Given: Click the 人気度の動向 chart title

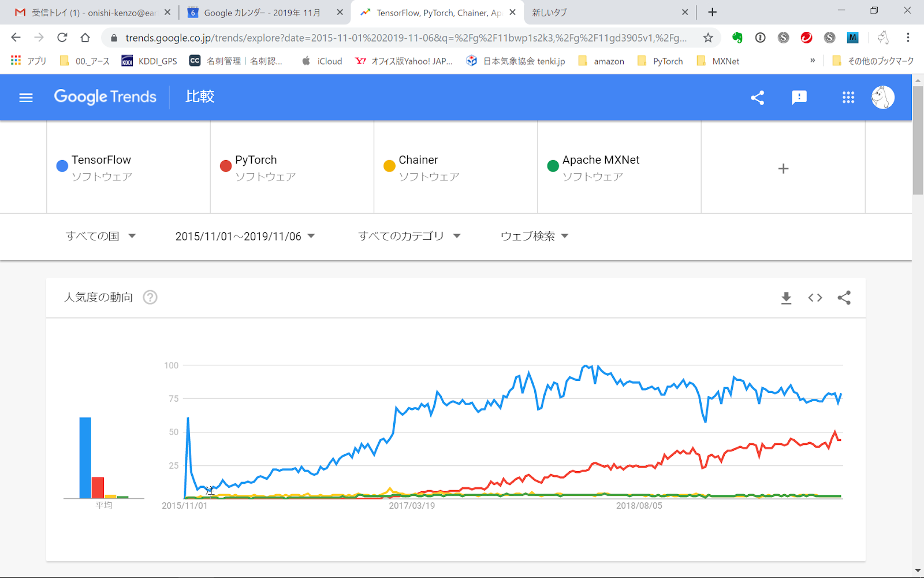Looking at the screenshot, I should coord(98,297).
